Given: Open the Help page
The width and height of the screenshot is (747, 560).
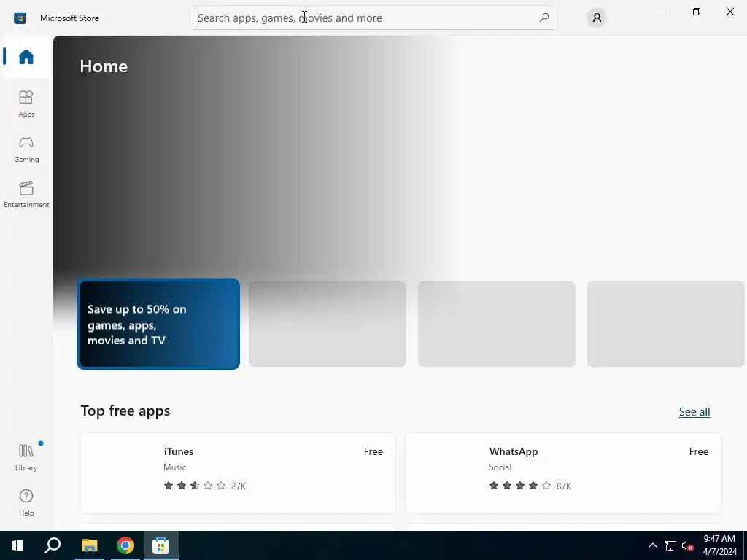Looking at the screenshot, I should 26,502.
